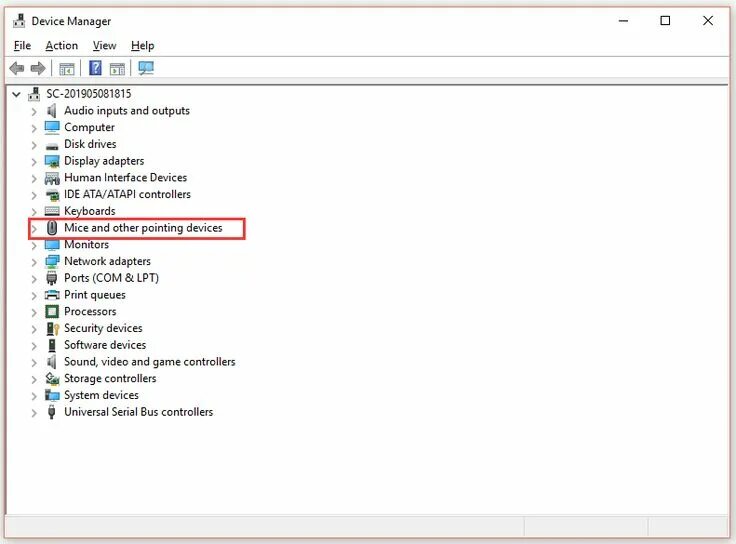Click the Storage controllers icon
The image size is (736, 544).
coord(52,378)
